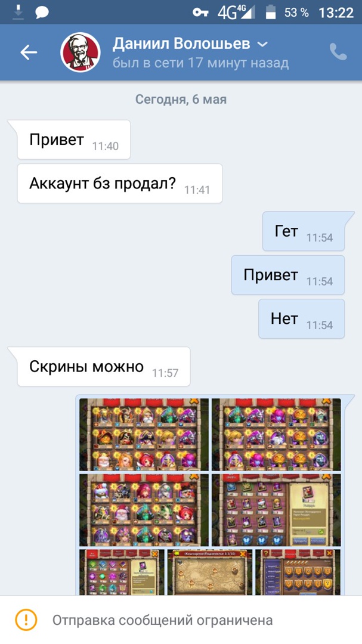The image size is (362, 644).
Task: Start a voice call with phone icon
Action: [338, 52]
